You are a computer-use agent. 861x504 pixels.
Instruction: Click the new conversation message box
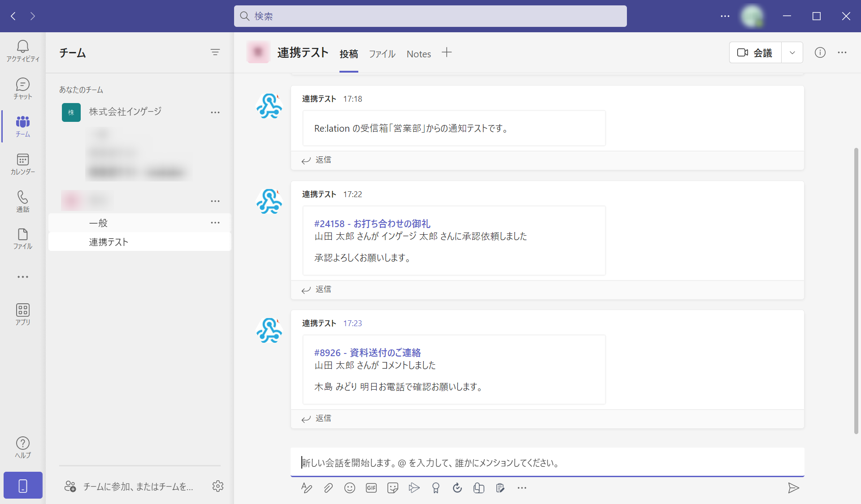tap(548, 462)
